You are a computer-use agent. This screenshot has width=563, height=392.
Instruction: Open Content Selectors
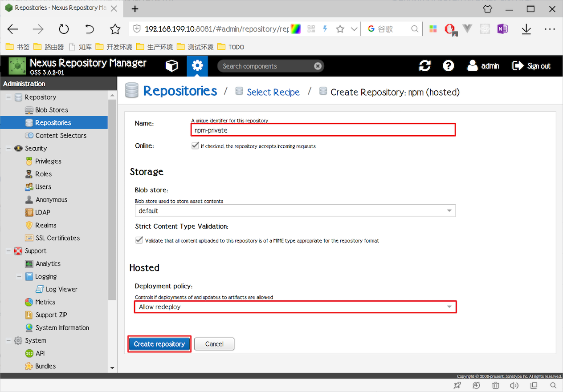61,136
